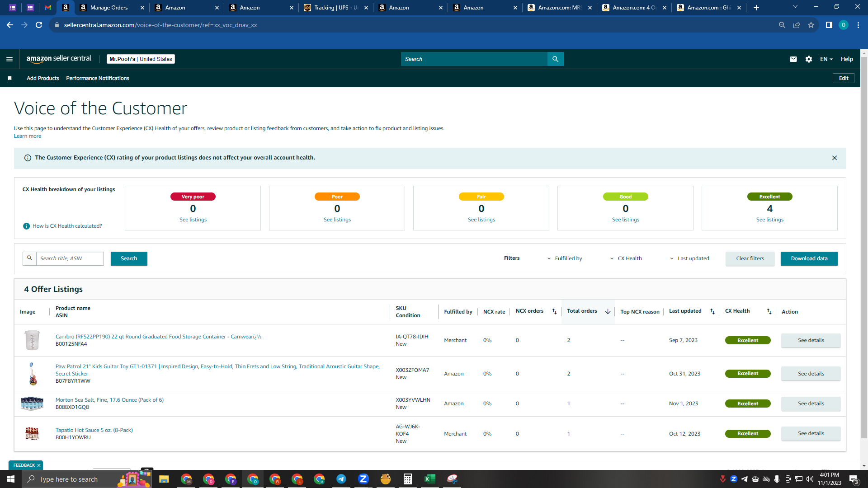The height and width of the screenshot is (488, 868).
Task: Click the Search title, ASIN field
Action: coord(70,258)
